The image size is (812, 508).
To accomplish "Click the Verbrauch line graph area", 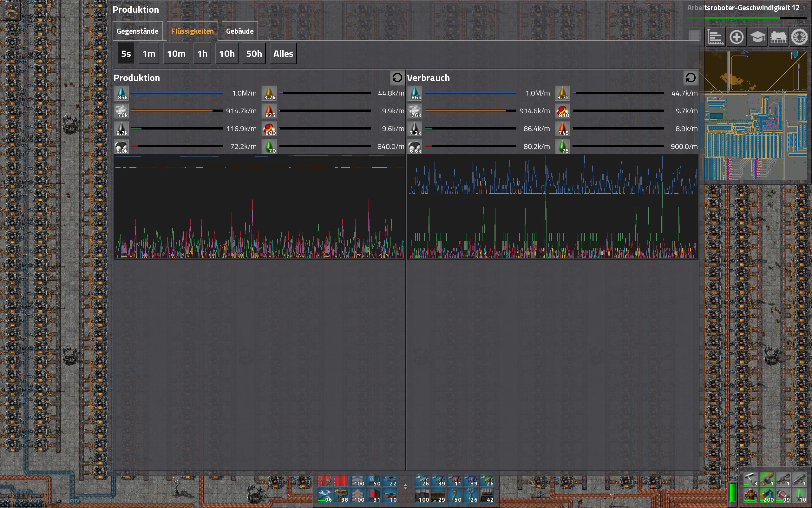I will click(x=553, y=207).
